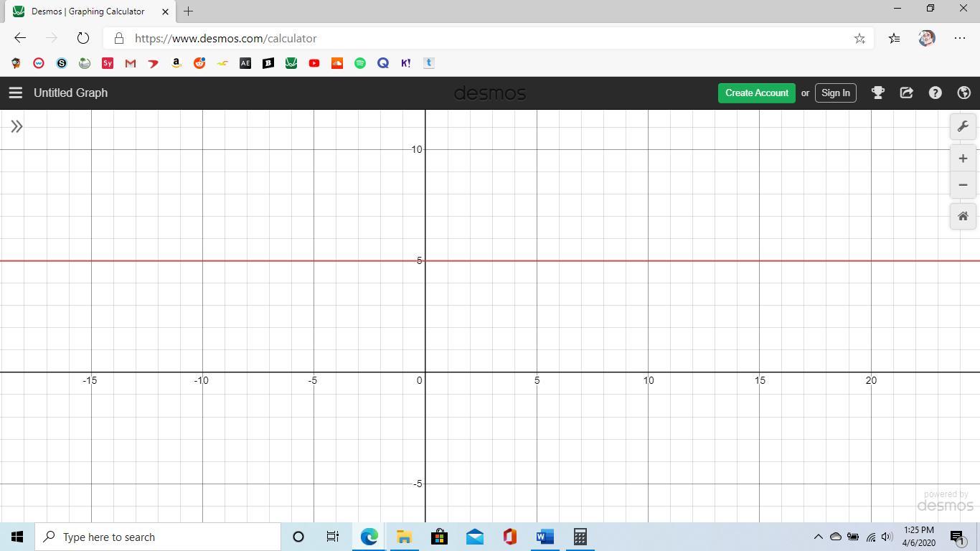Open Task View on the taskbar
Screen dimensions: 980x551
point(333,537)
